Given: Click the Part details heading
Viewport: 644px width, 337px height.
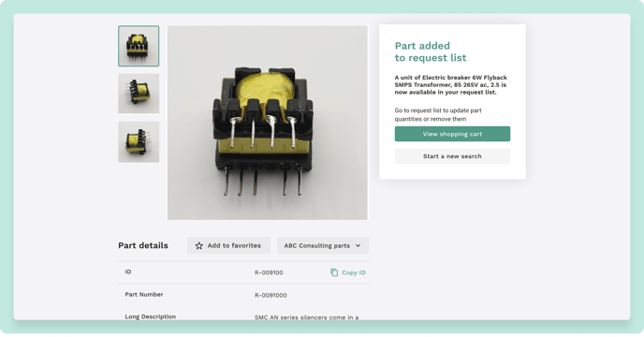Looking at the screenshot, I should [143, 245].
